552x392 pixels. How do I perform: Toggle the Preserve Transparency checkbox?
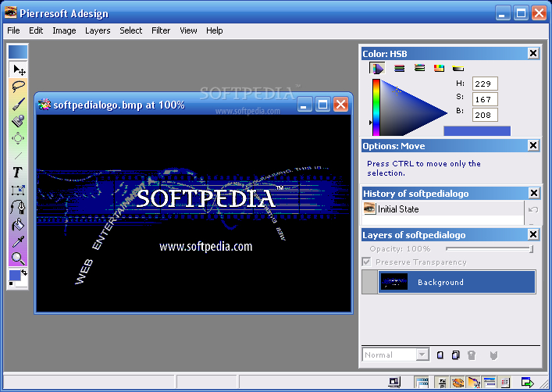[366, 262]
